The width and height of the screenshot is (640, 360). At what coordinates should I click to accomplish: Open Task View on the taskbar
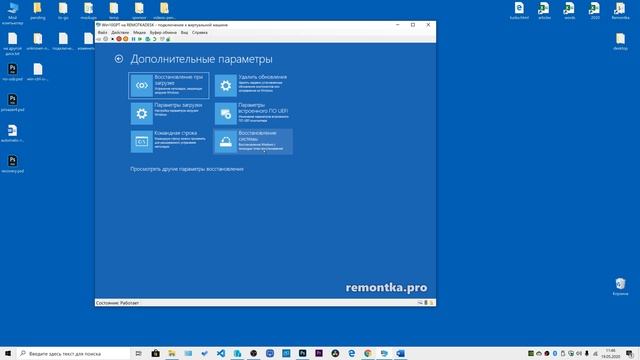pyautogui.click(x=138, y=353)
